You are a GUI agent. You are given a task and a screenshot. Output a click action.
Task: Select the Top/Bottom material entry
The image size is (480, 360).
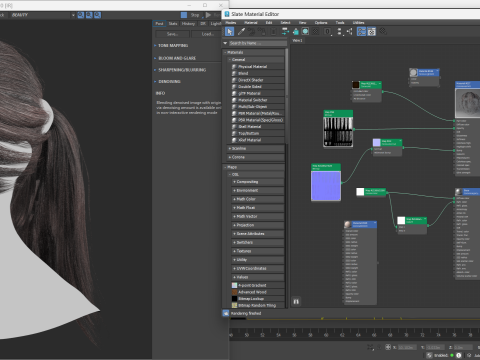[257, 133]
